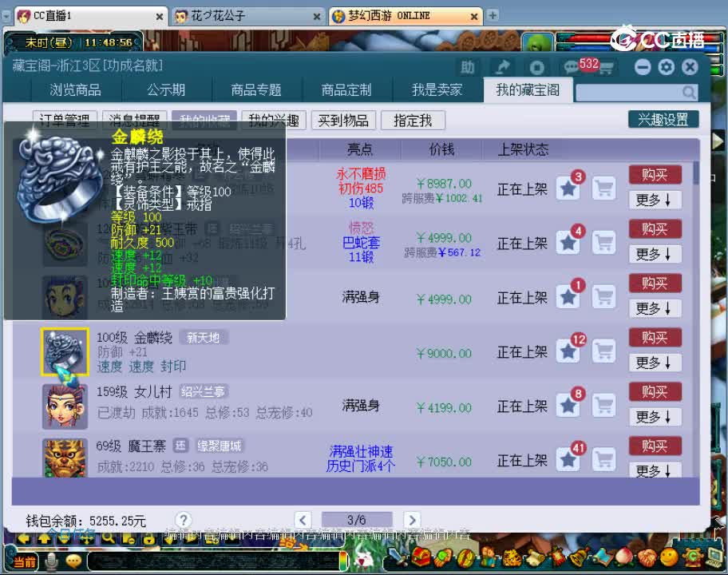The image size is (728, 575).
Task: Buy the ￥8987.00 item
Action: click(x=655, y=175)
